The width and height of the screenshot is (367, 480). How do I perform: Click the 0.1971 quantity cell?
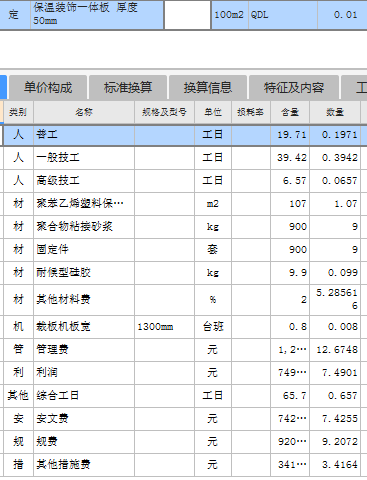pos(335,135)
